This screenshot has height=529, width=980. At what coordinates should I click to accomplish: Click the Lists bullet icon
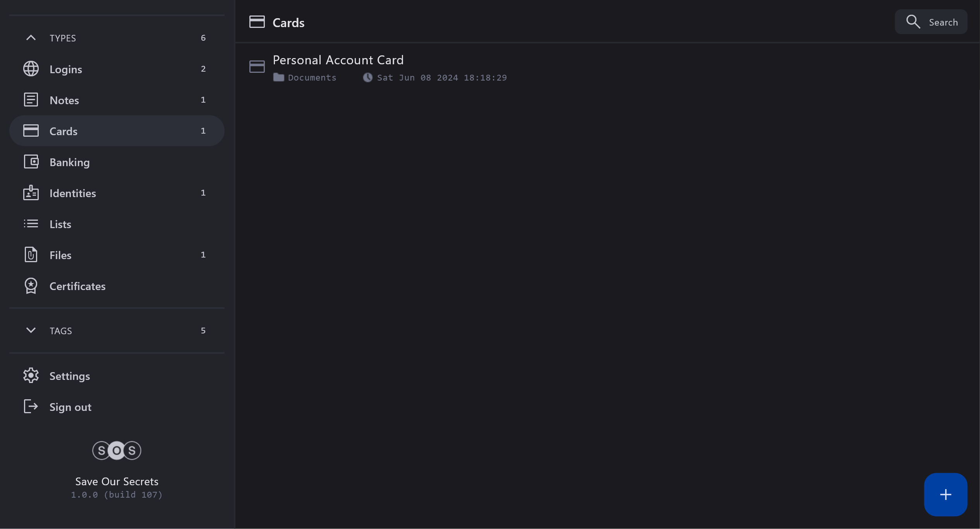[31, 224]
